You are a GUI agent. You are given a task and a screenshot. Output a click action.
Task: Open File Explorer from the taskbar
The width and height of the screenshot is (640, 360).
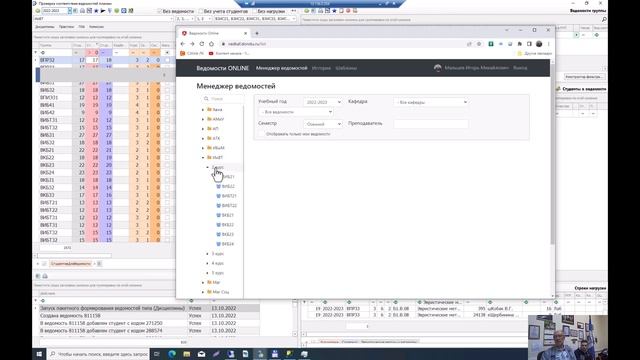tap(187, 354)
